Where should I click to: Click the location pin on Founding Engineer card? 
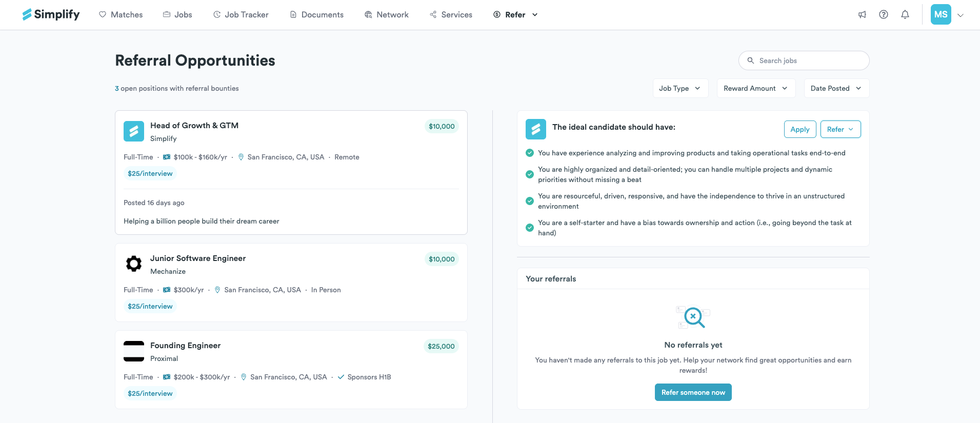pos(244,377)
